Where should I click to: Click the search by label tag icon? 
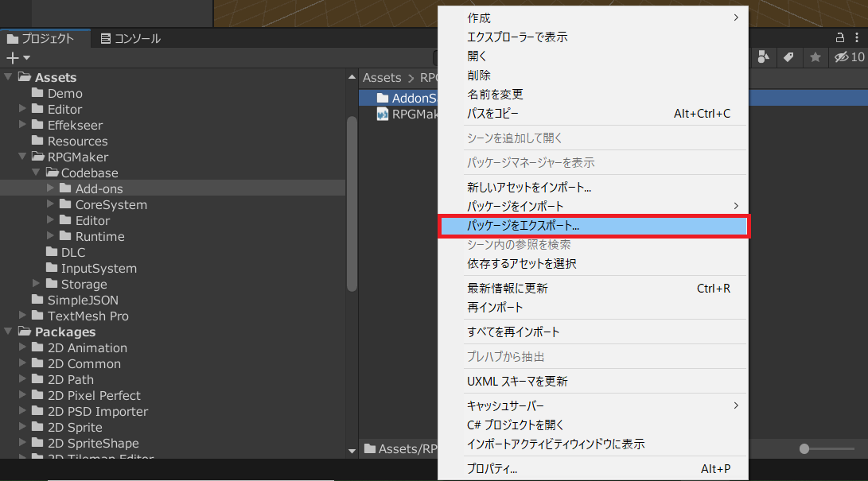tap(788, 57)
